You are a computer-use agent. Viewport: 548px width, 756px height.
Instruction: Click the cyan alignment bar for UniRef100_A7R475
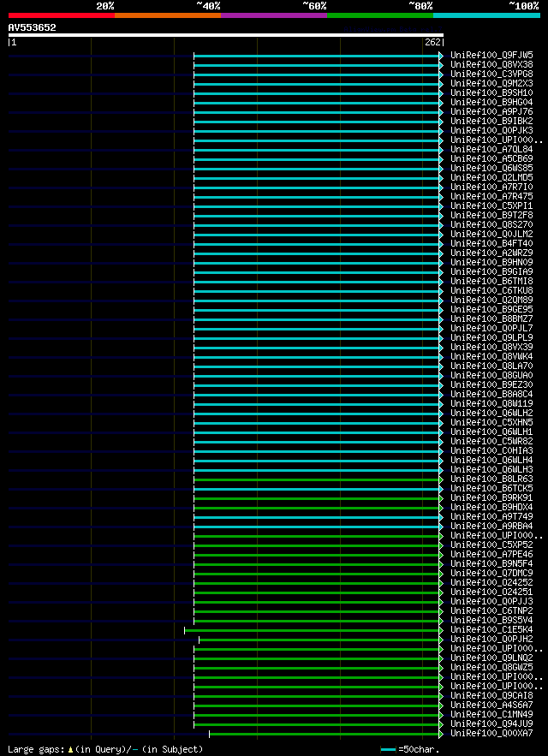317,197
